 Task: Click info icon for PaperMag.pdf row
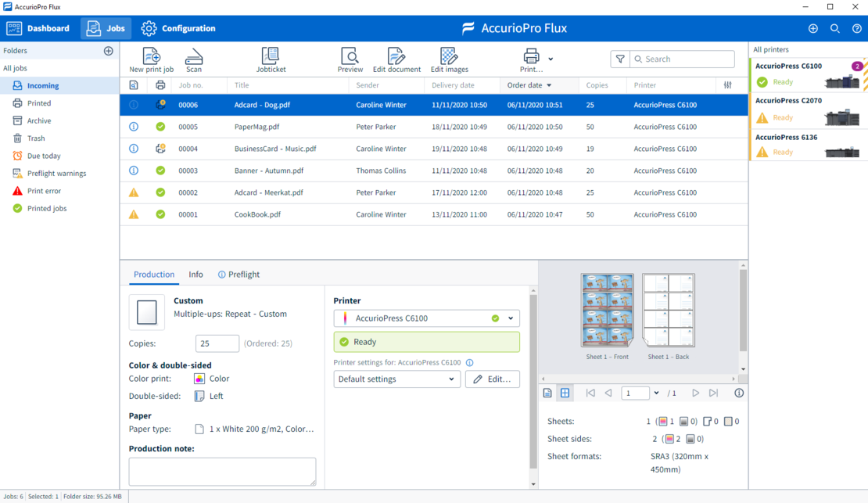pyautogui.click(x=134, y=127)
